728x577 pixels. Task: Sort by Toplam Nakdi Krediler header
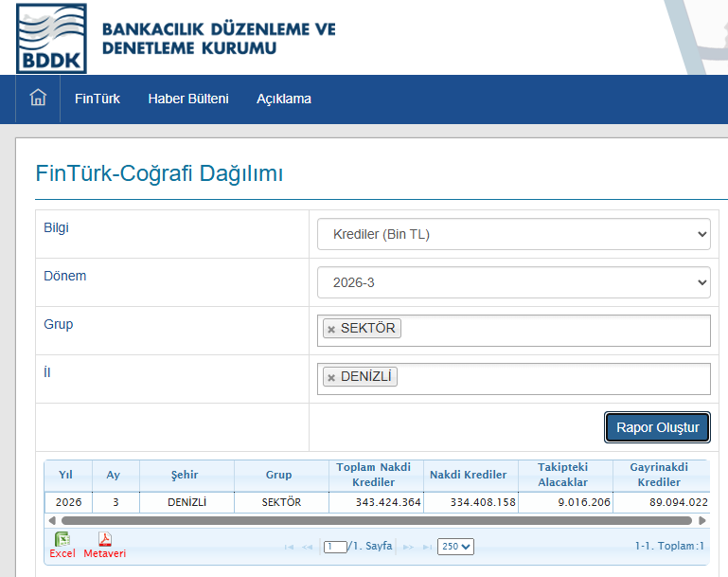point(376,475)
